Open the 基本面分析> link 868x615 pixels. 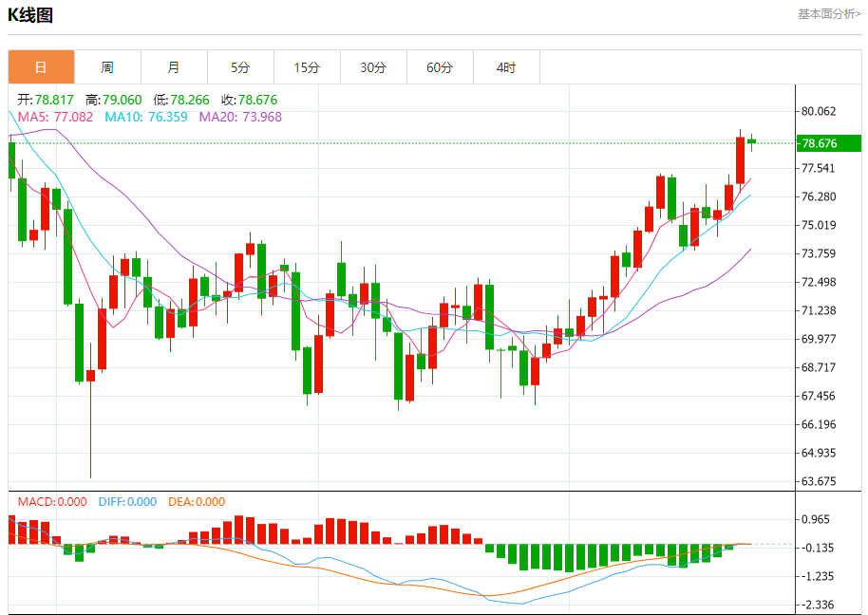click(829, 14)
